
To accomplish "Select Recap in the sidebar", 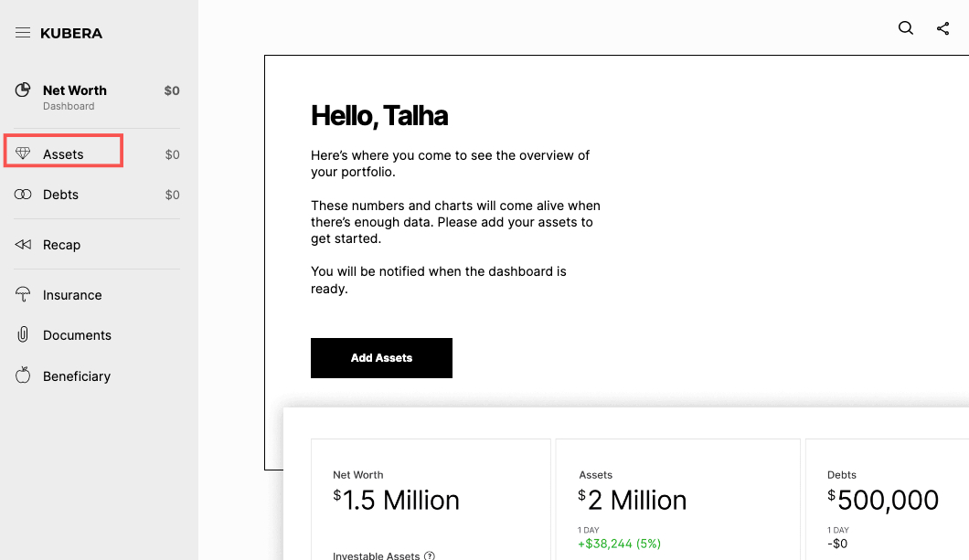I will [x=61, y=244].
